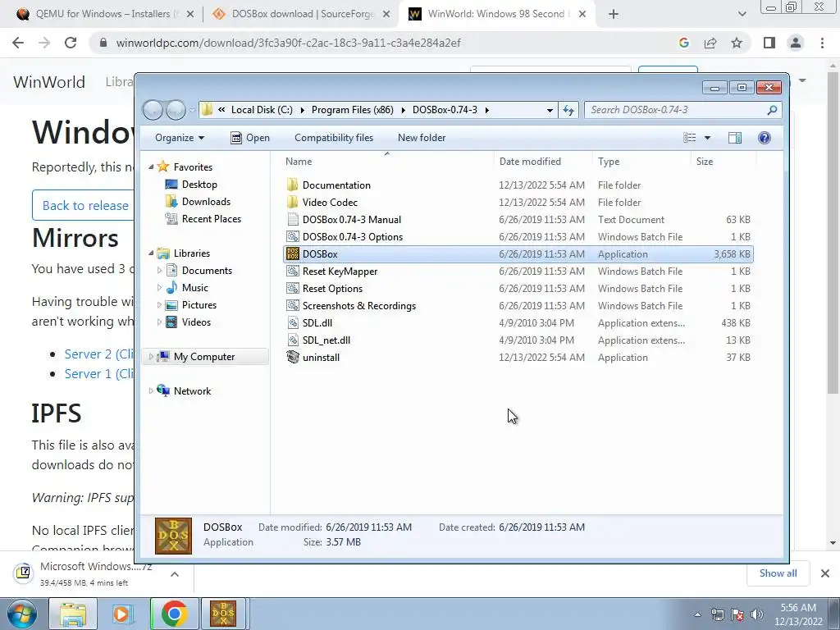840x630 pixels.
Task: Toggle the preview pane icon
Action: pos(734,138)
